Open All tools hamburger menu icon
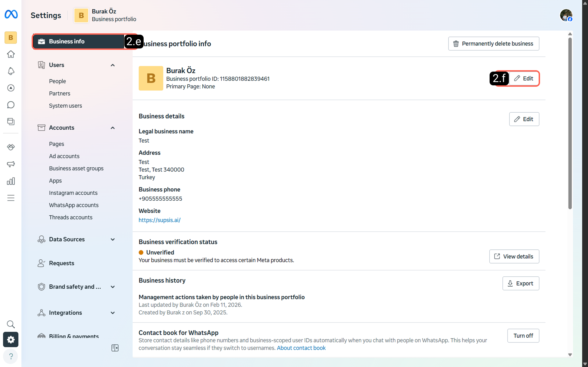 click(x=11, y=198)
